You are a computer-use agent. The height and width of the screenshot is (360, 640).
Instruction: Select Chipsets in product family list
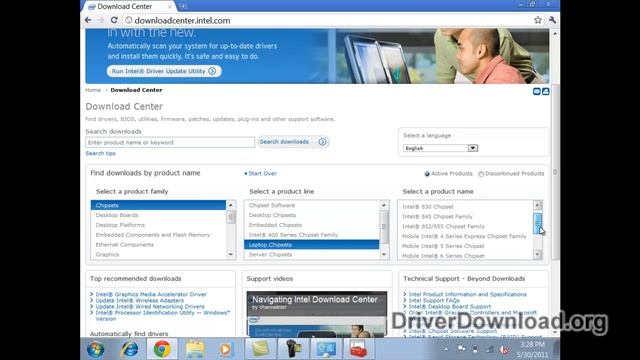(158, 205)
